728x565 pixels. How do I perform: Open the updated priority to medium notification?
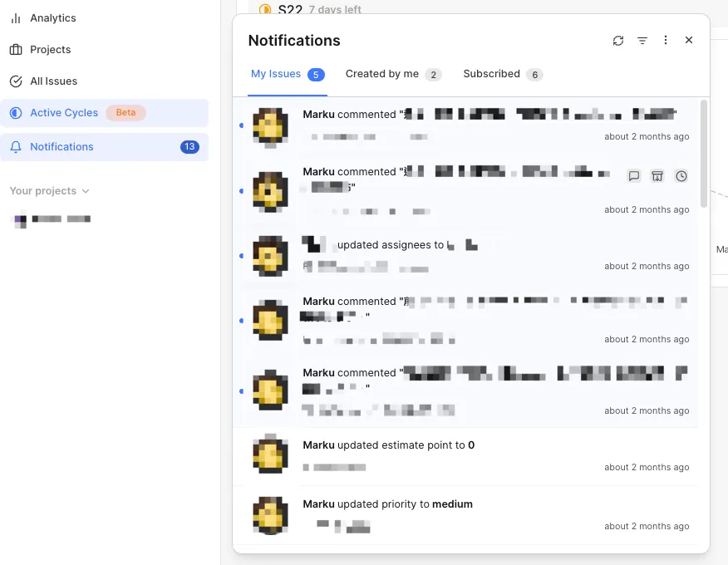click(465, 515)
